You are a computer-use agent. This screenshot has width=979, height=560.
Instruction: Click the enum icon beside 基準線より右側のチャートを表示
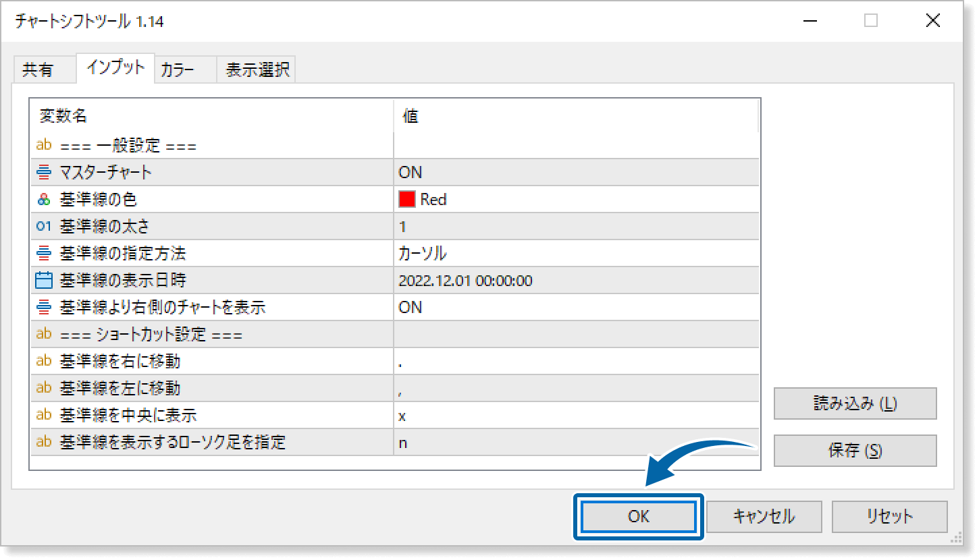[44, 307]
